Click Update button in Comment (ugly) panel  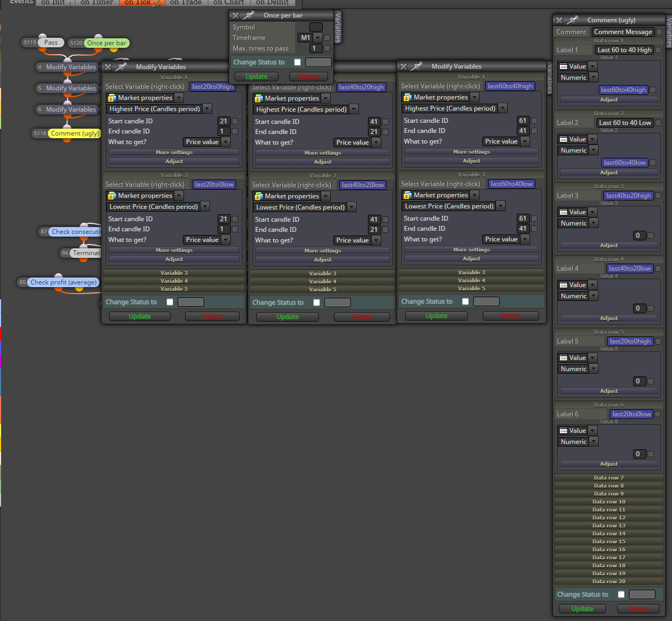tap(582, 609)
